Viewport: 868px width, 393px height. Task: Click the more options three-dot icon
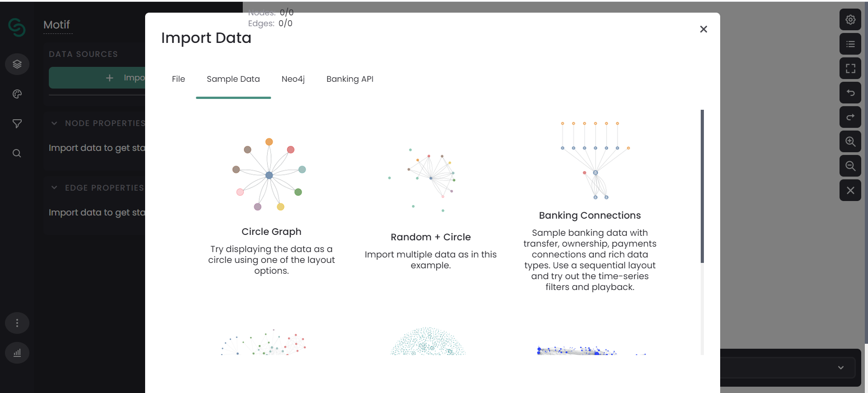tap(17, 323)
